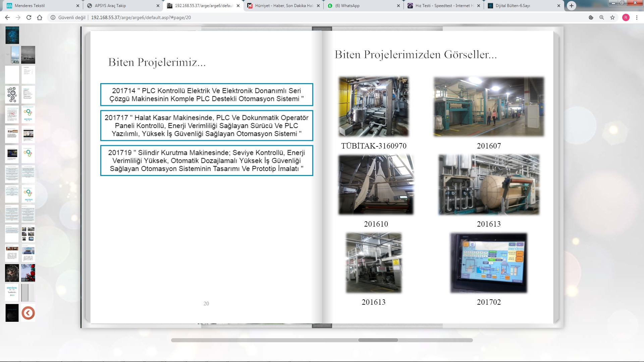Image resolution: width=644 pixels, height=362 pixels.
Task: Open the Chrome three-dot menu
Action: click(637, 17)
